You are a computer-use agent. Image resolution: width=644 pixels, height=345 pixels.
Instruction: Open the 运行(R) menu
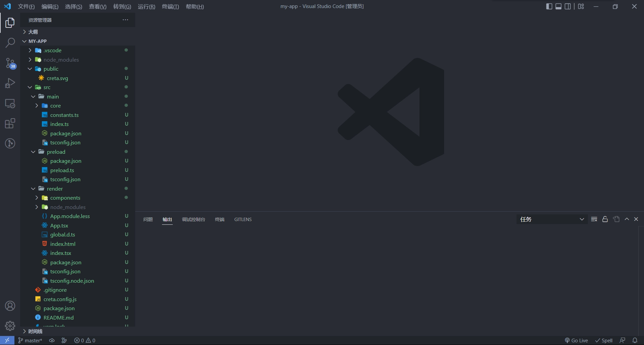coord(147,7)
